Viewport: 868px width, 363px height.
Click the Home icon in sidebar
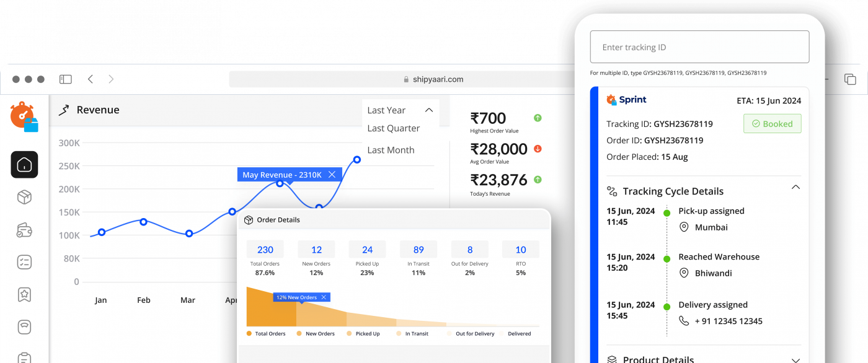24,165
